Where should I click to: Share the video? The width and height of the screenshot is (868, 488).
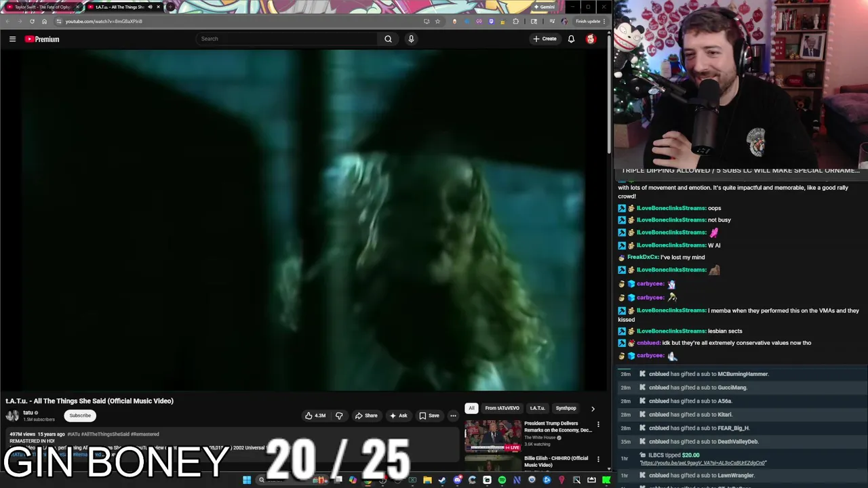point(366,415)
